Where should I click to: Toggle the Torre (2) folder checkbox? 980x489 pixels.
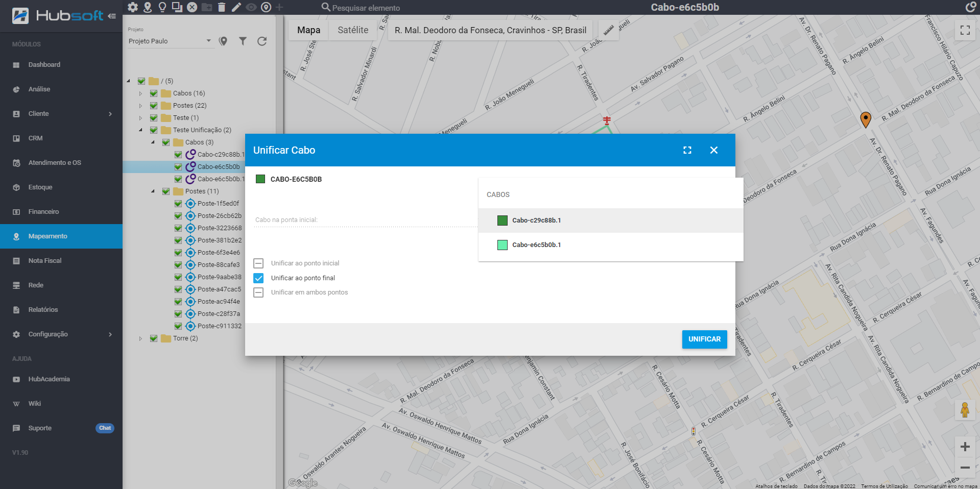tap(154, 338)
